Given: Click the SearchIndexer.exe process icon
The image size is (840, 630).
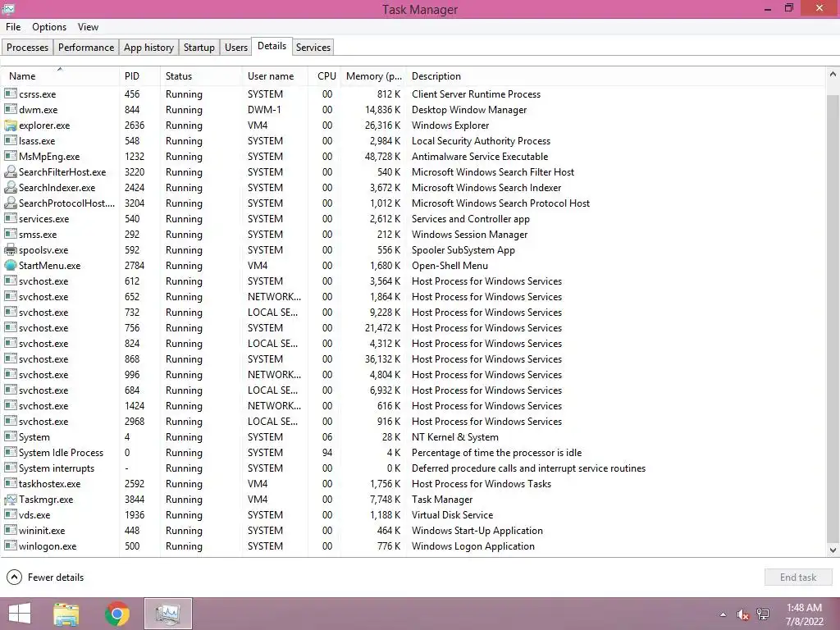Looking at the screenshot, I should tap(10, 188).
